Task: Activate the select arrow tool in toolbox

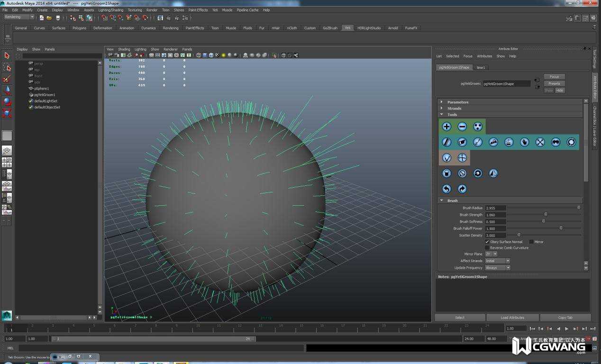Action: [x=7, y=55]
